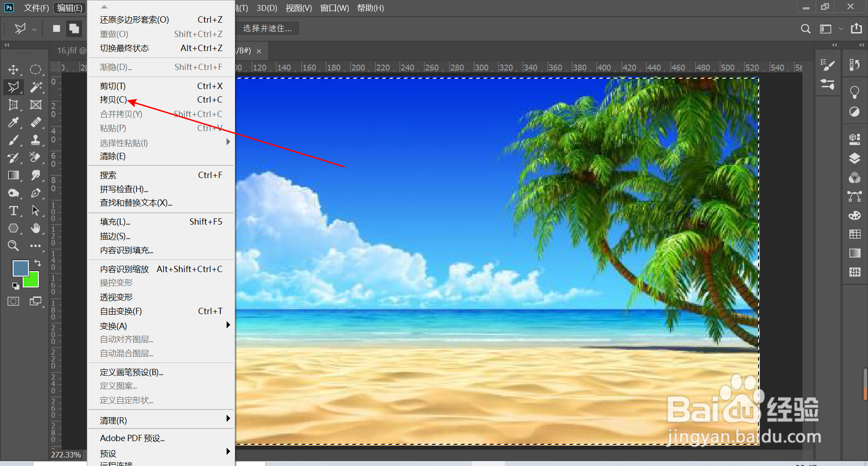Image resolution: width=868 pixels, height=466 pixels.
Task: Choose 还原多边形套索(O) menu item
Action: [161, 20]
